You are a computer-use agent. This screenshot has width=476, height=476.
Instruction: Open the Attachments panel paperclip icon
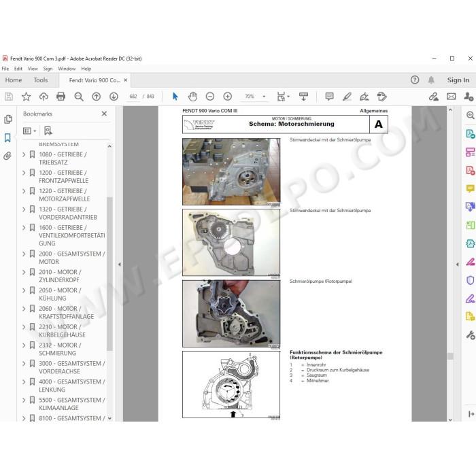tap(7, 156)
